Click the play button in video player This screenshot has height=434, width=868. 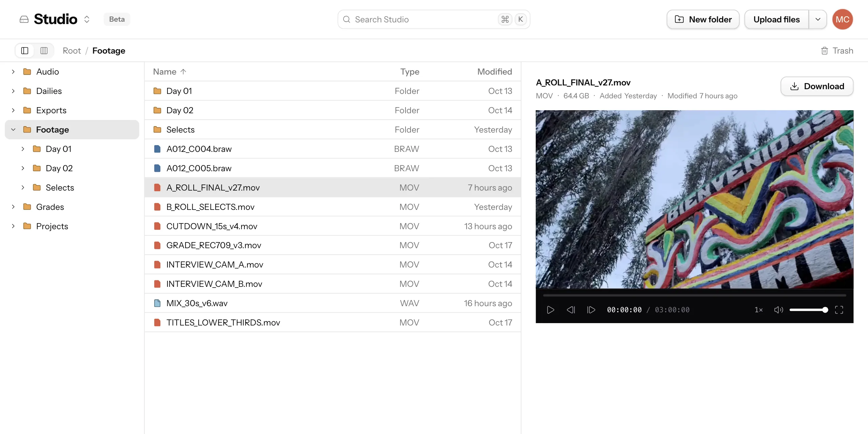550,310
